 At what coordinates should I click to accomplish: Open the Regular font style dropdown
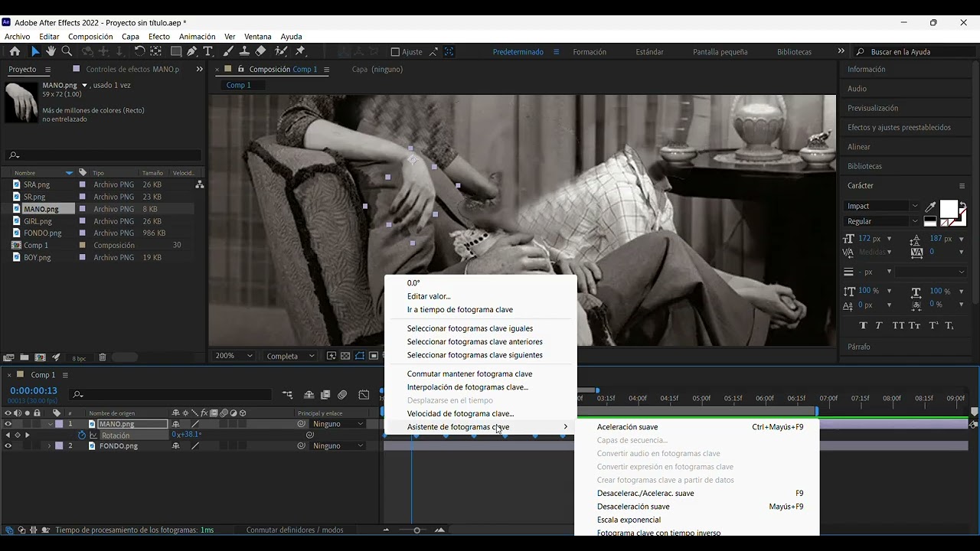point(881,221)
